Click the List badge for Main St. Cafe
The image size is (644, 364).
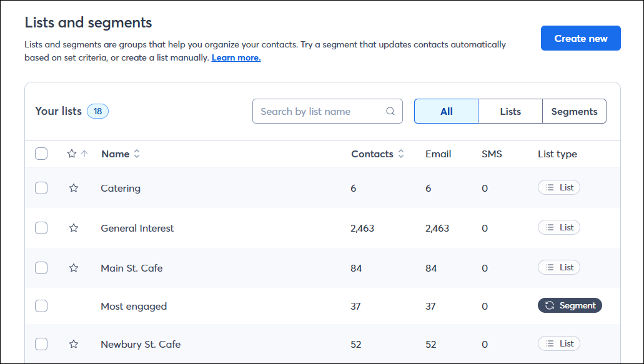[x=559, y=268]
